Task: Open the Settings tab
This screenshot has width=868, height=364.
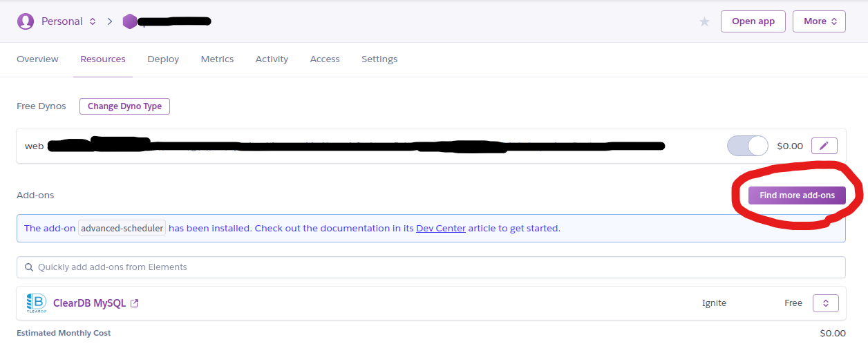Action: (x=379, y=59)
